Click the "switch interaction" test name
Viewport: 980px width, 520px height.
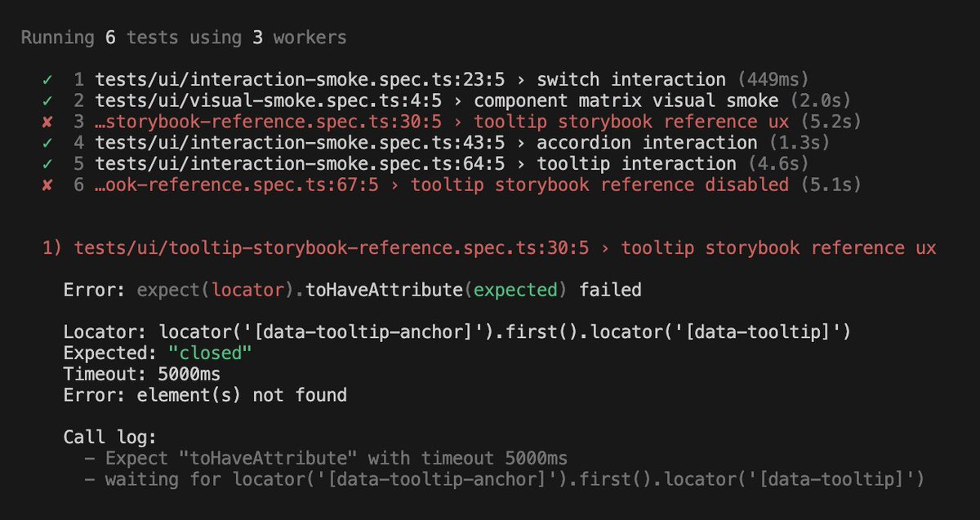coord(631,80)
